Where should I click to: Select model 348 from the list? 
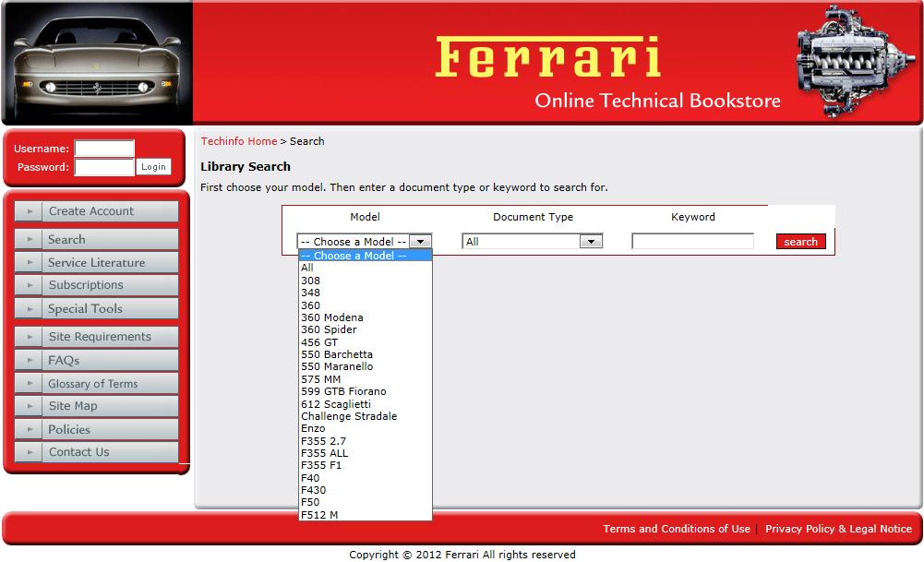tap(366, 293)
